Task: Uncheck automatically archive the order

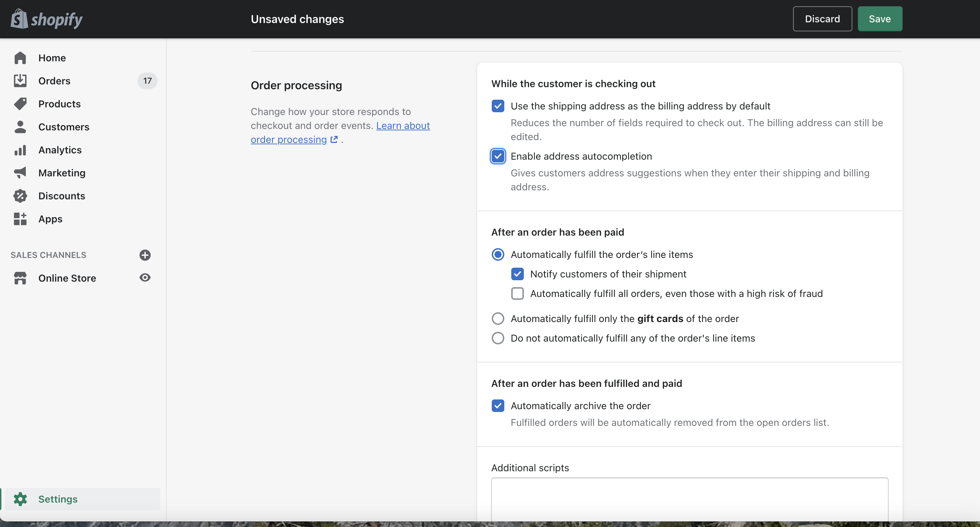Action: click(498, 405)
